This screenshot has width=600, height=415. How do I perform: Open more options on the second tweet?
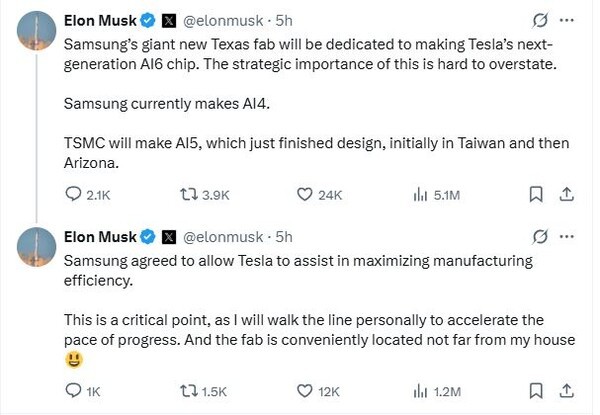pos(567,237)
